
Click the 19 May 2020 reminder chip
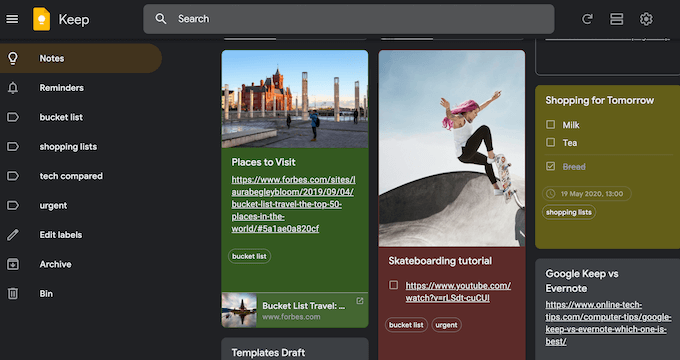[x=586, y=194]
